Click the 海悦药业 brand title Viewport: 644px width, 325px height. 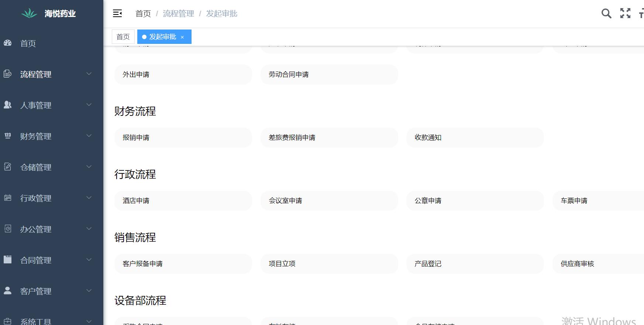pyautogui.click(x=60, y=14)
